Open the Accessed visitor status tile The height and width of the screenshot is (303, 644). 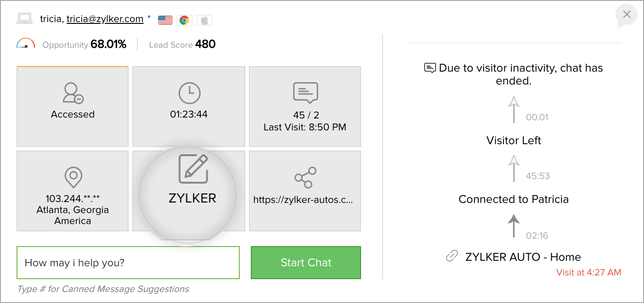[x=73, y=107]
